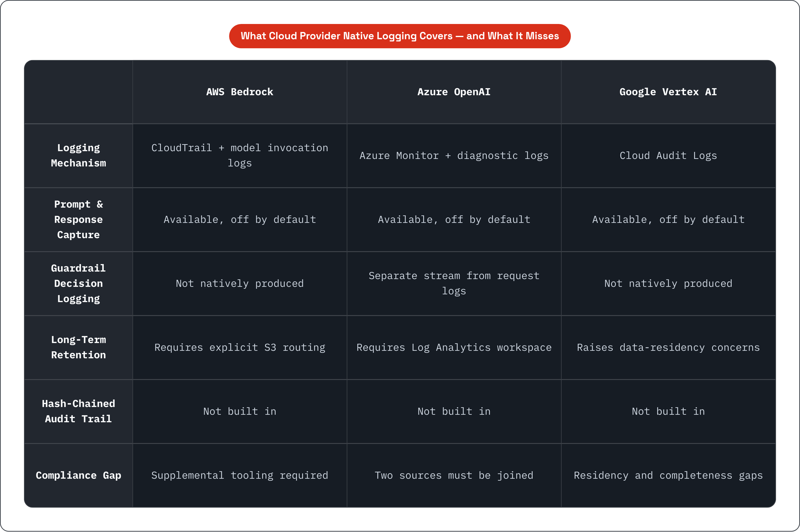
Task: Click the 'Supplemental tooling required' cell
Action: (240, 475)
